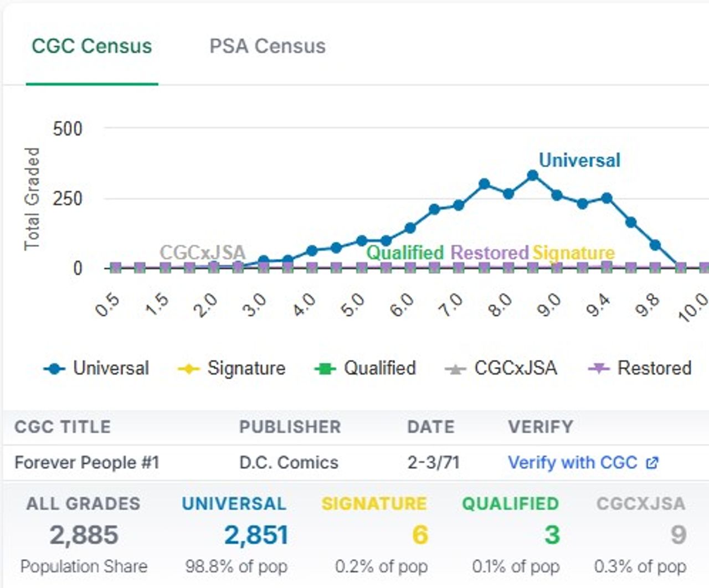709x588 pixels.
Task: Click the external link icon beside Verify
Action: tap(652, 463)
